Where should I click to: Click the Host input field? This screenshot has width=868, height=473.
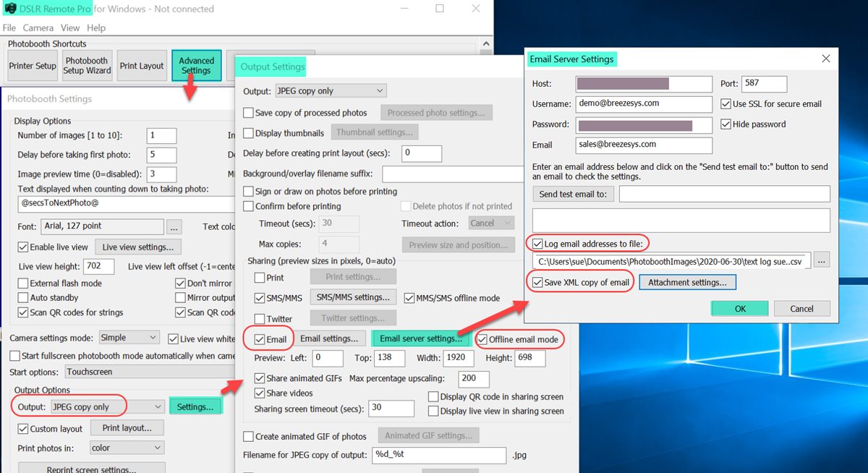tap(644, 84)
